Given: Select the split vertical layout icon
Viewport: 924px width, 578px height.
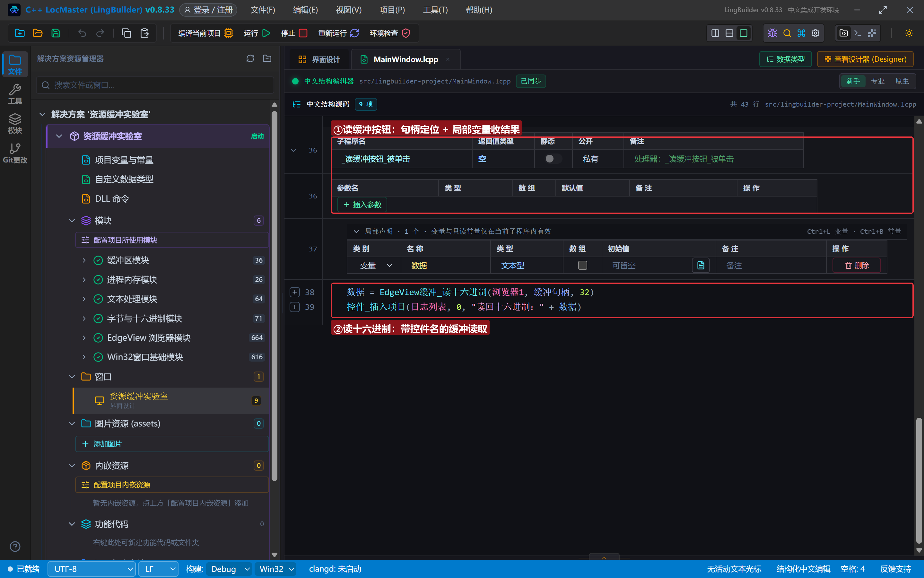Looking at the screenshot, I should click(715, 33).
